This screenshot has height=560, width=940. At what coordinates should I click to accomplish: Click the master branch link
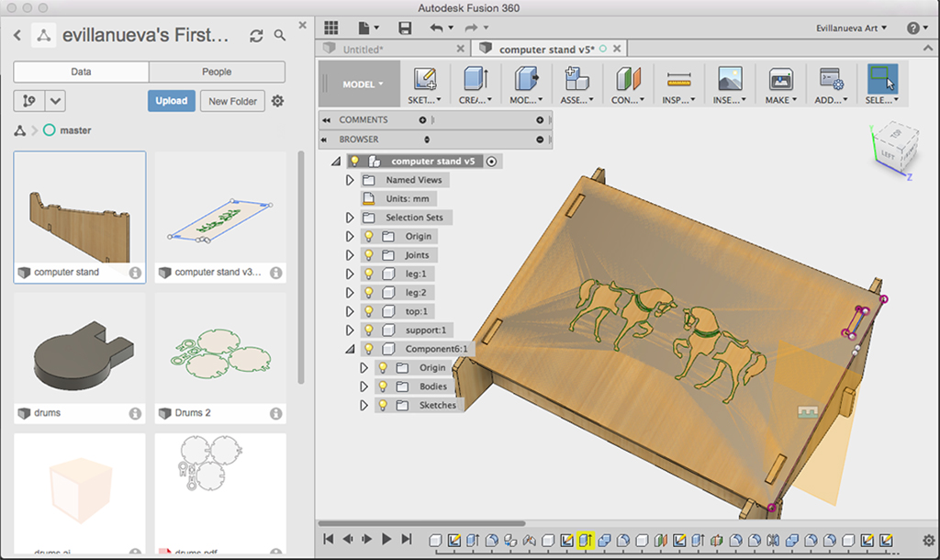click(x=75, y=130)
